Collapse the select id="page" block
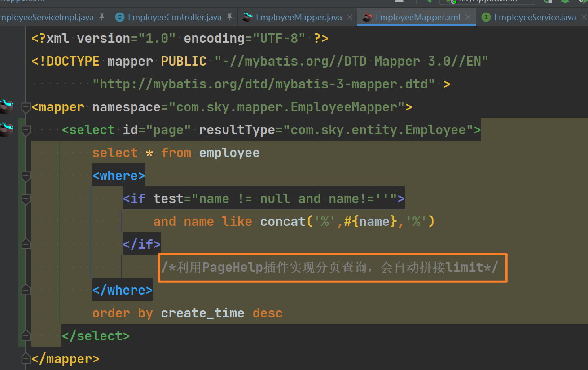The height and width of the screenshot is (370, 588). click(26, 131)
